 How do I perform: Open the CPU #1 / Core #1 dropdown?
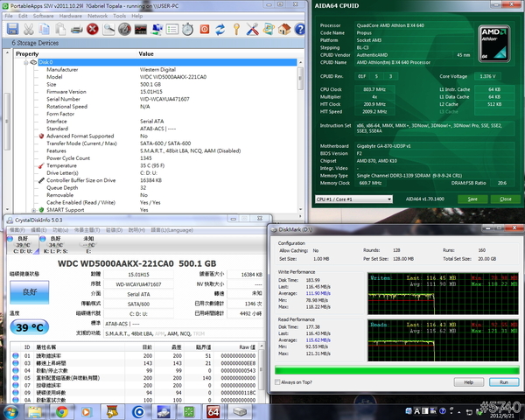pyautogui.click(x=353, y=199)
